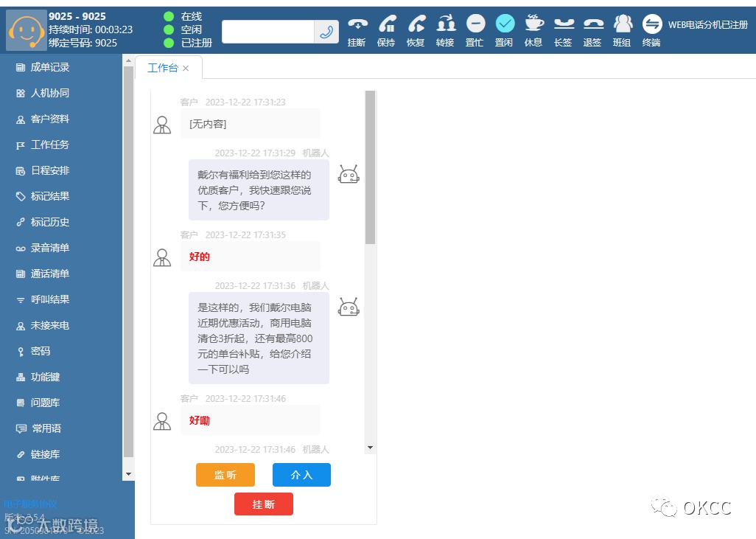
Task: Click the 转接 transfer call icon
Action: [x=446, y=24]
